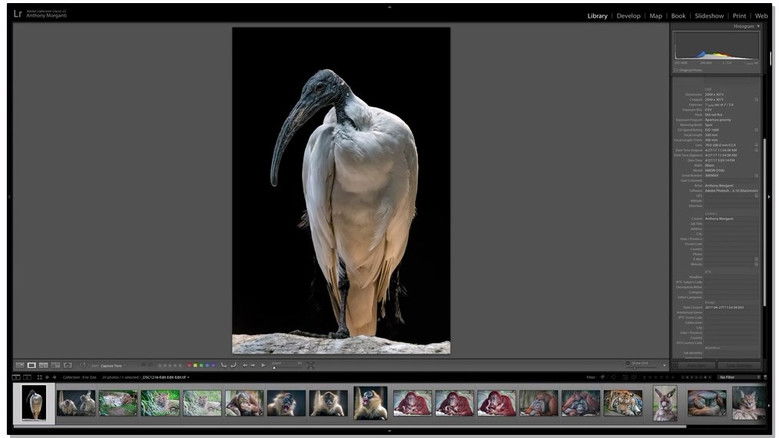Open the Slideshow module tab
The image size is (779, 438).
[709, 16]
